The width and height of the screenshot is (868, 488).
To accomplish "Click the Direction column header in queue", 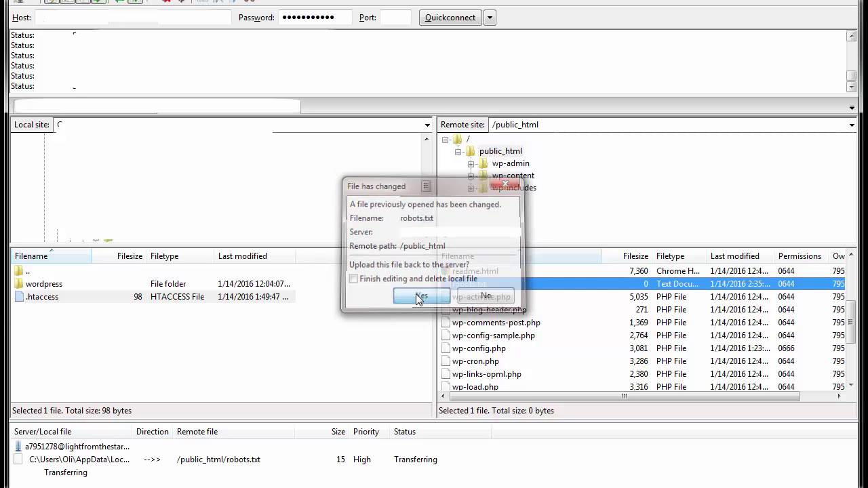I will click(x=153, y=432).
